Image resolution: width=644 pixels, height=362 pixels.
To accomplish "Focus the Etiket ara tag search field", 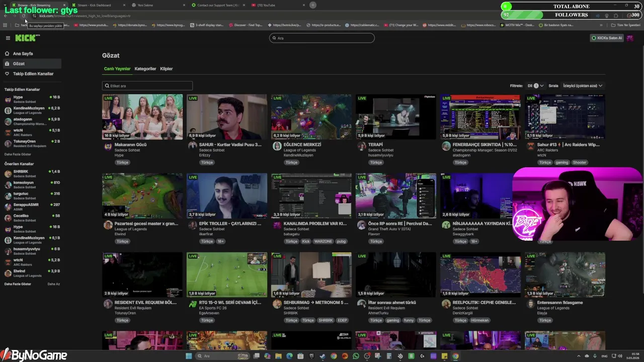I will 147,85.
